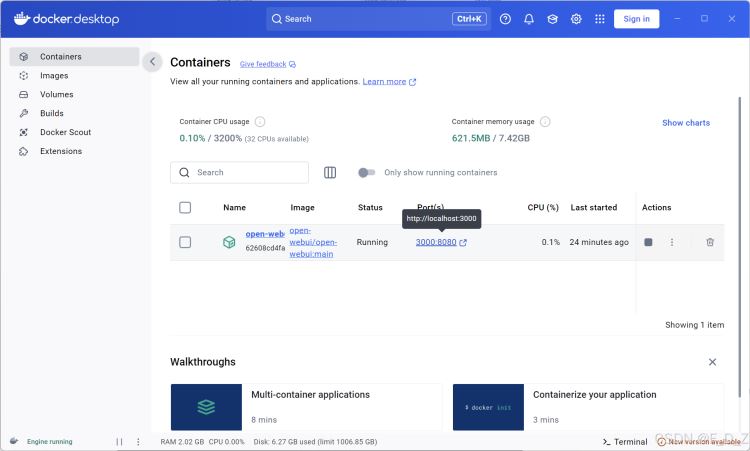Screen dimensions: 750x451
Task: Delete the open-webui container with trash icon
Action: click(710, 242)
